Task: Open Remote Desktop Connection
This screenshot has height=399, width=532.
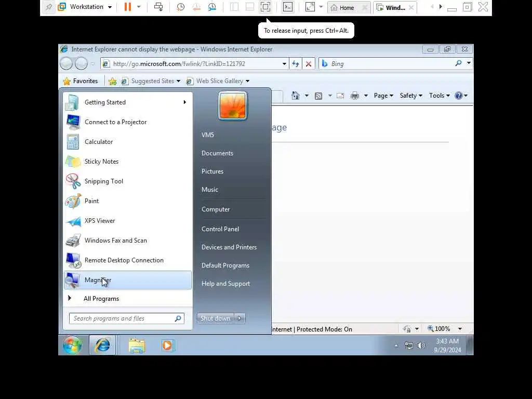Action: point(128,260)
